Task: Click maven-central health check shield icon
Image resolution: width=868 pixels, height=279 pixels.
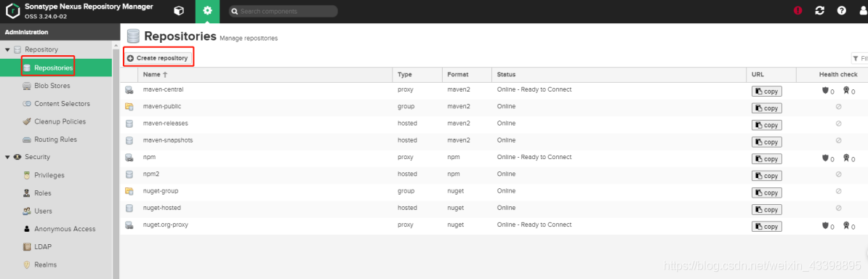Action: pyautogui.click(x=825, y=90)
